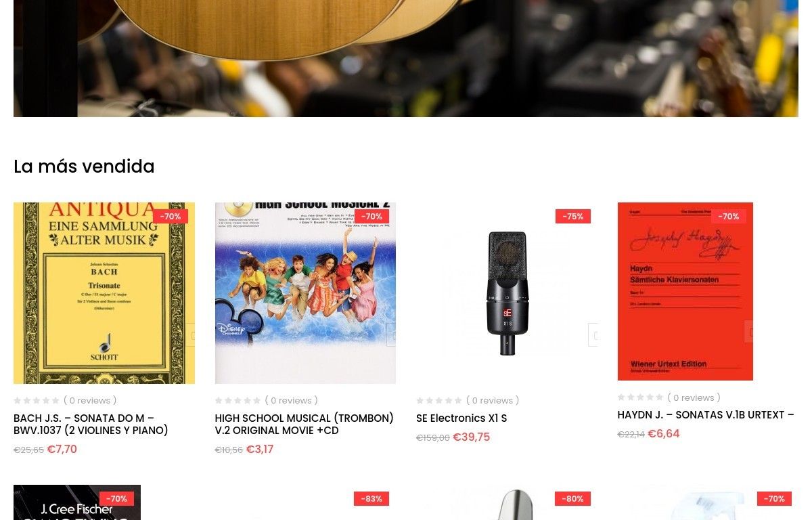
Task: Click the guitar banner image at top
Action: (x=406, y=58)
